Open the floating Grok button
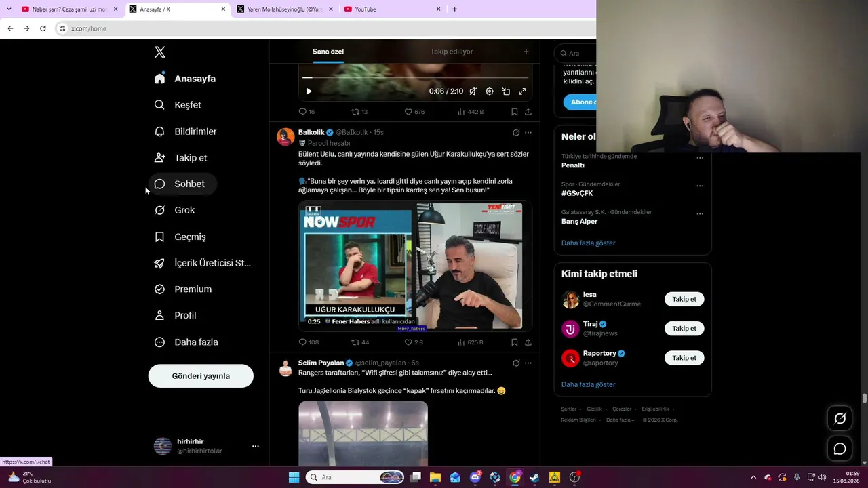The width and height of the screenshot is (868, 488). [x=840, y=419]
